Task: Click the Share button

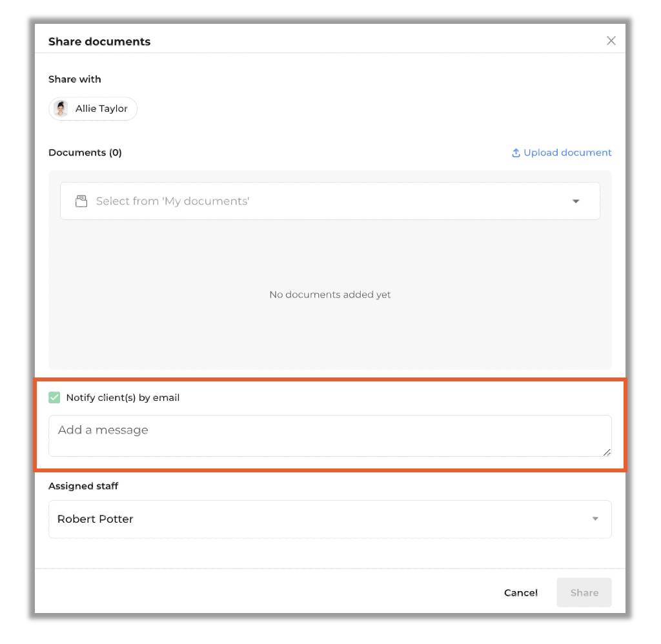Action: (584, 592)
